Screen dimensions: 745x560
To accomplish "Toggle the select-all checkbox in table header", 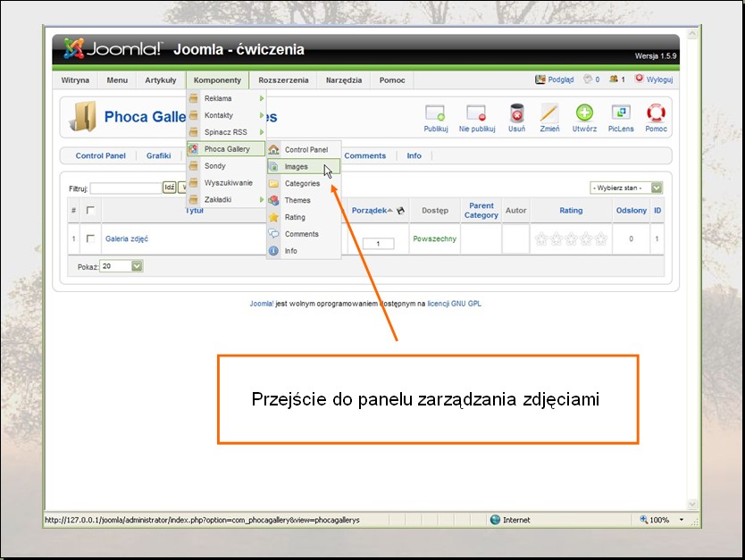I will pyautogui.click(x=90, y=211).
